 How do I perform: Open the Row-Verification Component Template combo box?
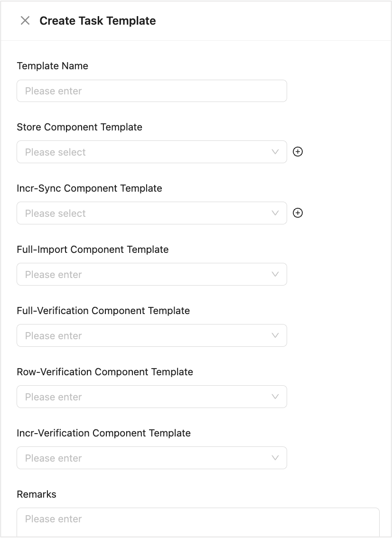click(x=142, y=397)
